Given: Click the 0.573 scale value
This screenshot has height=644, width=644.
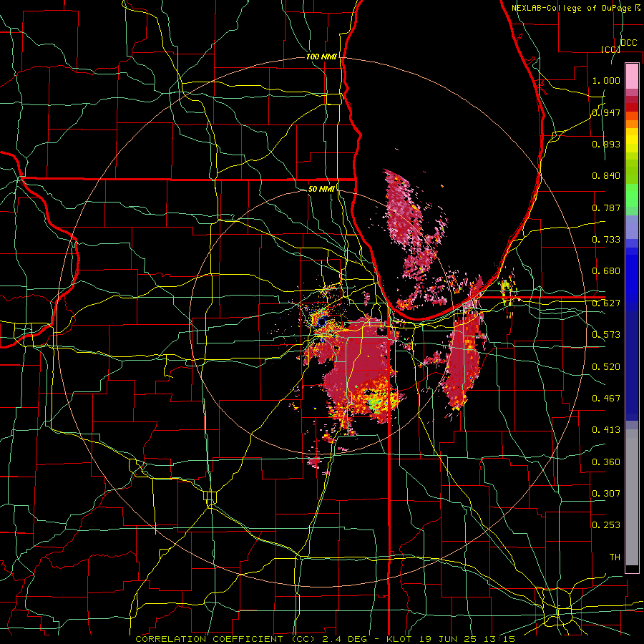Looking at the screenshot, I should pyautogui.click(x=606, y=335).
